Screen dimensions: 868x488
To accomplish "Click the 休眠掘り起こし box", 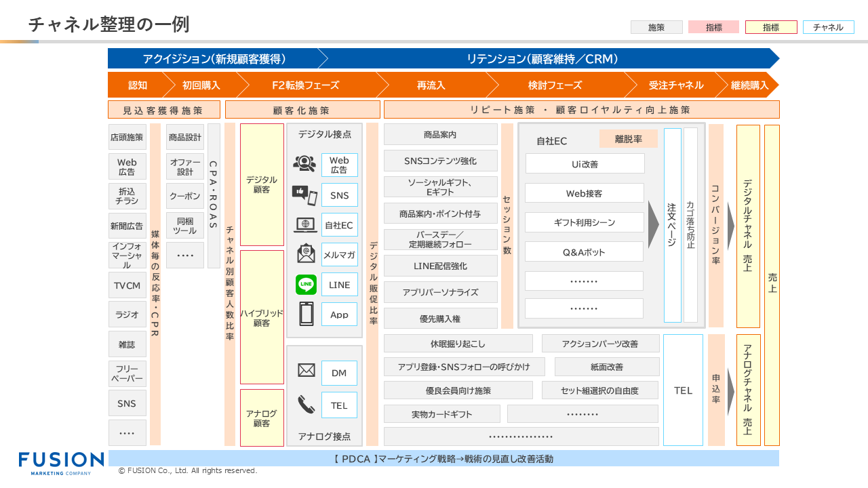I will [x=458, y=344].
